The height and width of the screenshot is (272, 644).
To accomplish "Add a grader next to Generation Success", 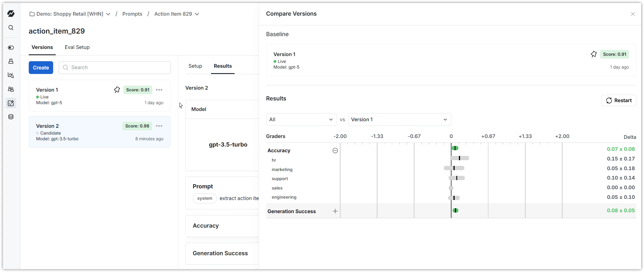I will pos(335,211).
